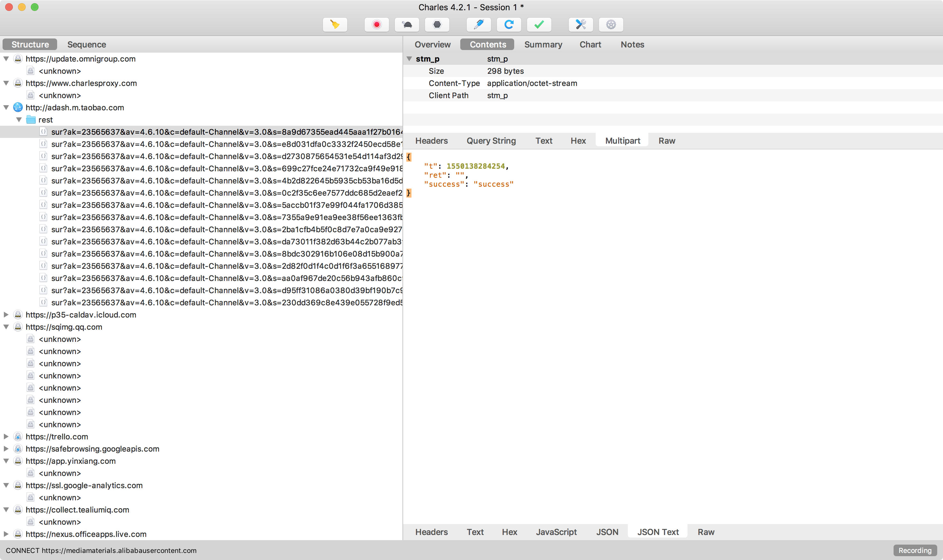
Task: Click the blue repeat request icon
Action: 509,25
